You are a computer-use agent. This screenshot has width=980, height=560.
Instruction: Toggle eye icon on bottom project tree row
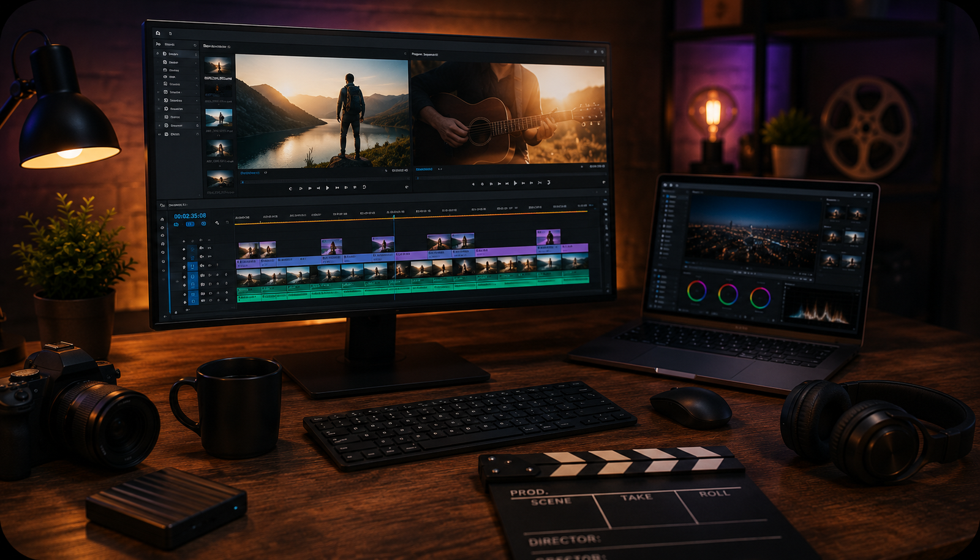coord(159,134)
